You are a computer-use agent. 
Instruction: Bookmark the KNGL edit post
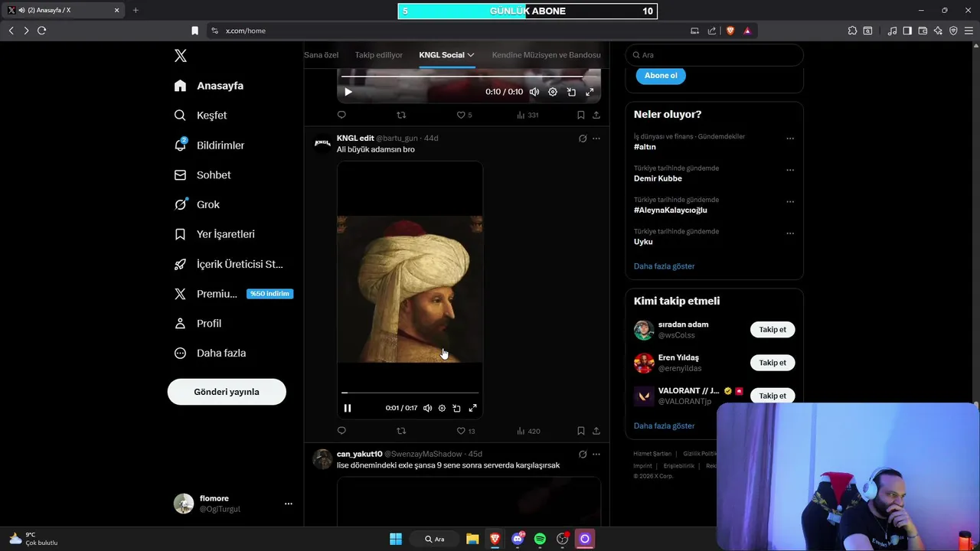tap(580, 431)
